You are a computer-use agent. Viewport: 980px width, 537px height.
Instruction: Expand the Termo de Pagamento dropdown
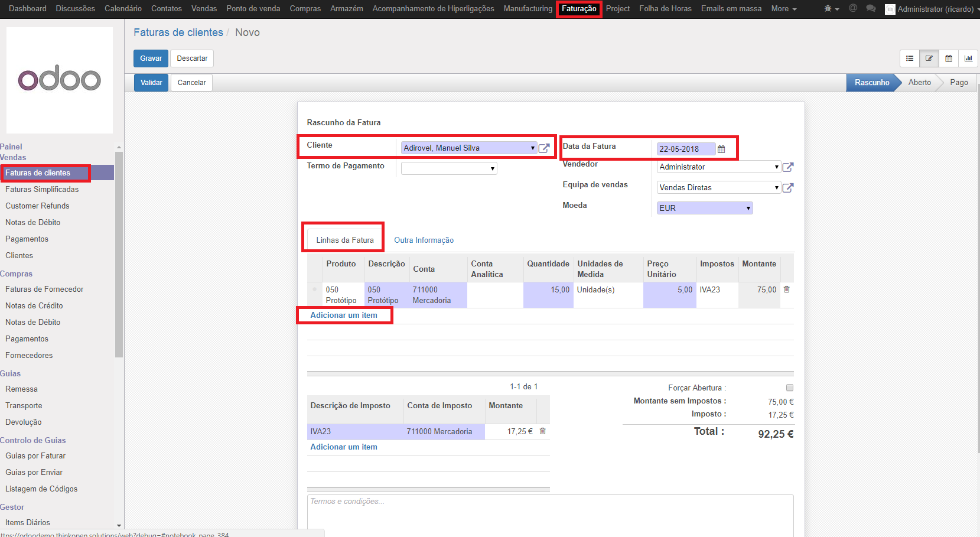(x=449, y=169)
